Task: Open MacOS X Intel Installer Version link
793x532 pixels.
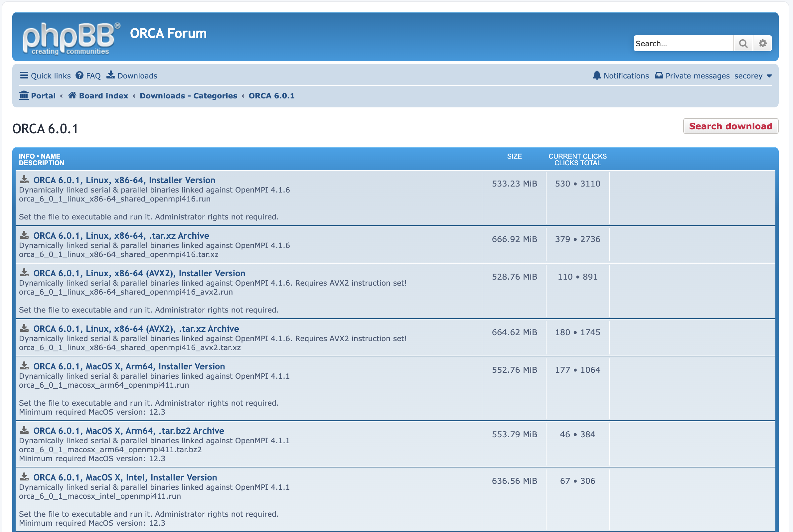Action: 125,477
